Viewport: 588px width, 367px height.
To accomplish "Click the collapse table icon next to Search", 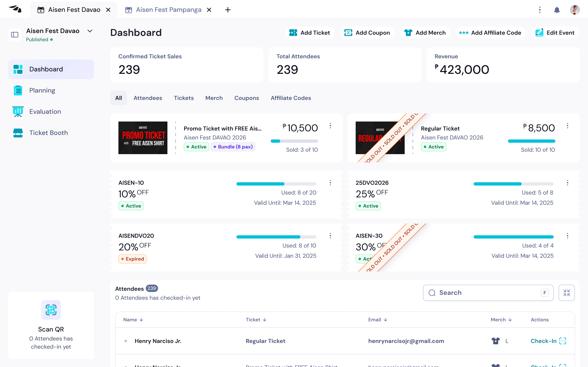I will point(567,293).
